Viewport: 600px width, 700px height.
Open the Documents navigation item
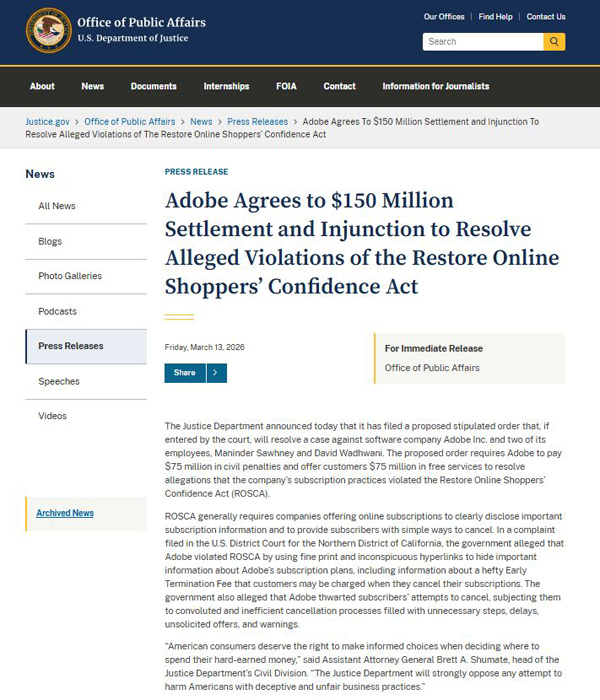coord(153,86)
